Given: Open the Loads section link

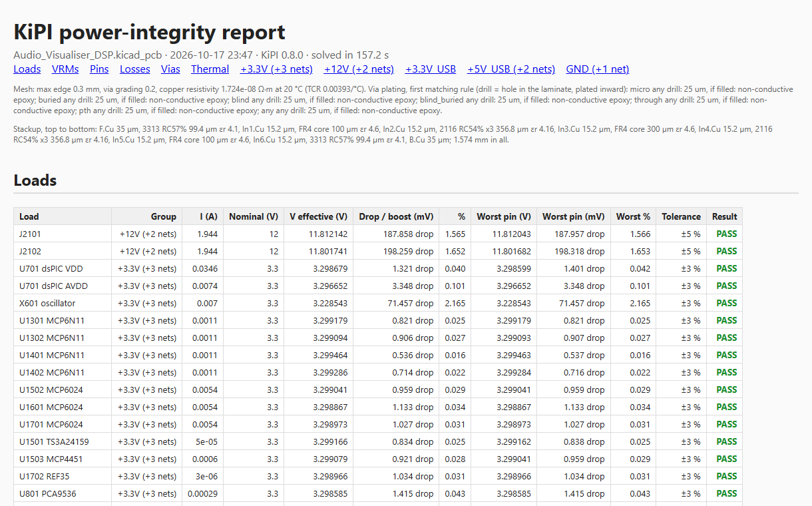Looking at the screenshot, I should (x=27, y=69).
